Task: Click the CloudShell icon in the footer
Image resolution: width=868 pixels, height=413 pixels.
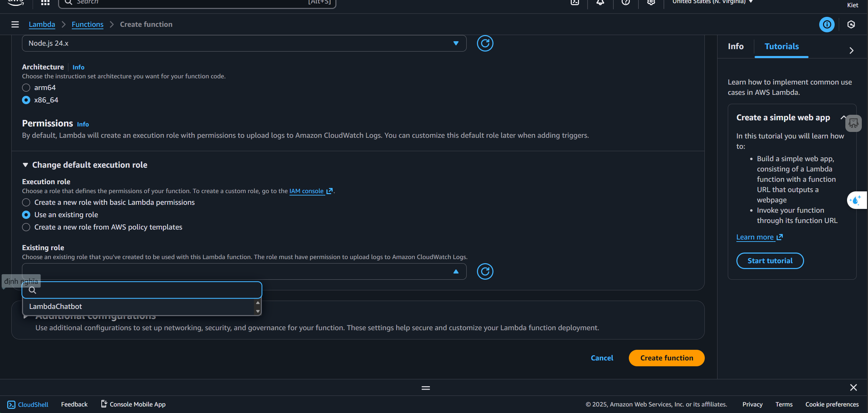Action: coord(11,404)
